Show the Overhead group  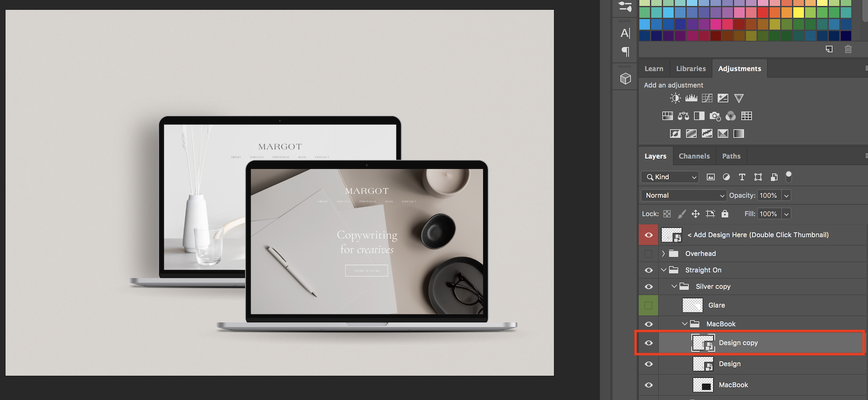click(649, 254)
